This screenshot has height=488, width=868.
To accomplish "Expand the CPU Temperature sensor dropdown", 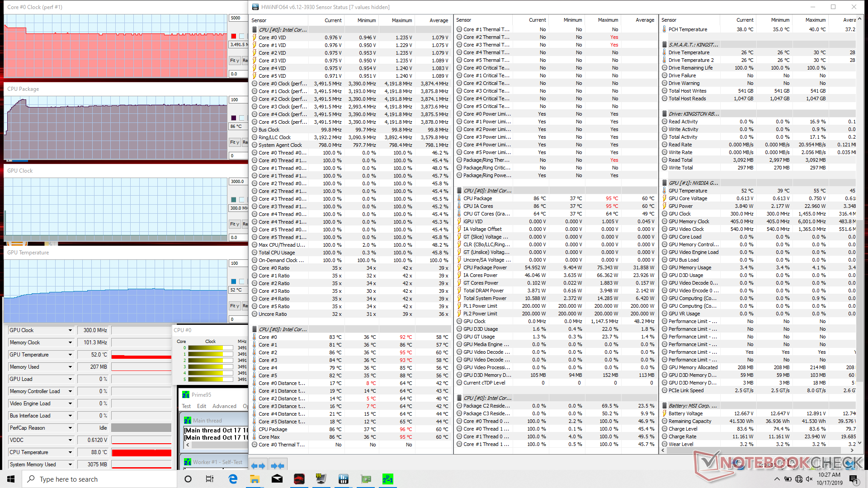I will (x=70, y=452).
